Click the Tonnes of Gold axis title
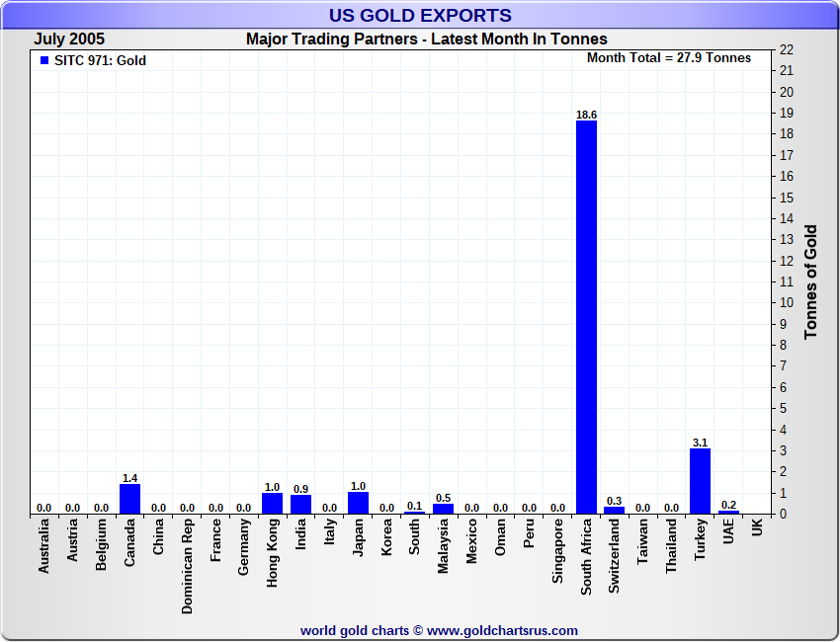Viewport: 840px width, 642px height. pyautogui.click(x=810, y=281)
